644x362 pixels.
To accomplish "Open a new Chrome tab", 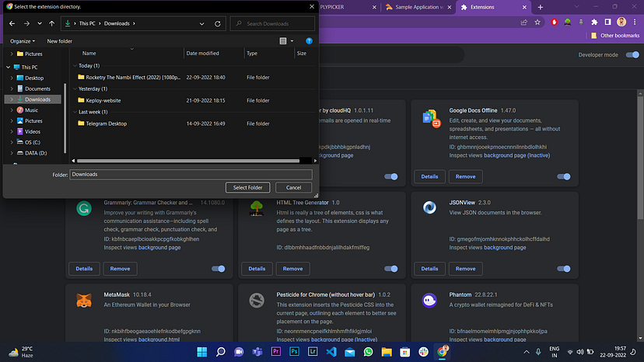I will [x=541, y=7].
